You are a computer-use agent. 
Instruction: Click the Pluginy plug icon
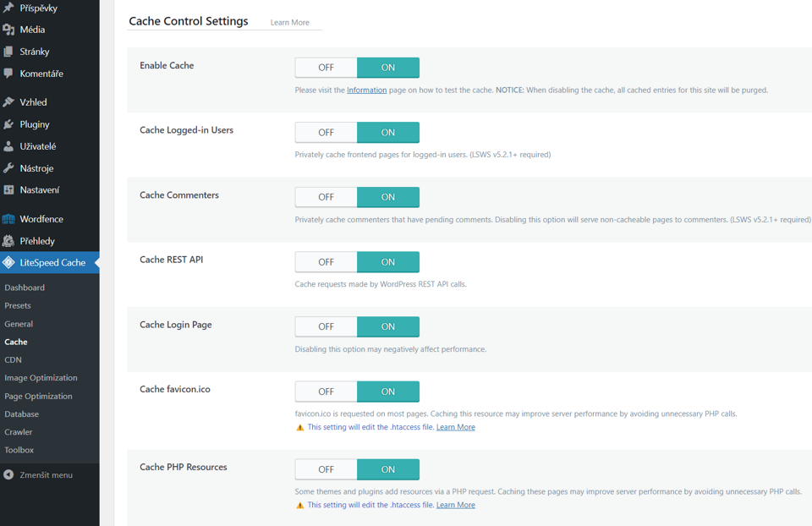(x=8, y=124)
